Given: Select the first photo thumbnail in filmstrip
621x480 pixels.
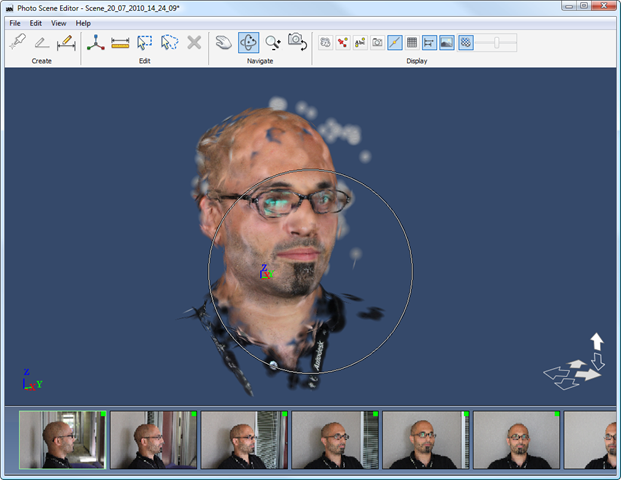Looking at the screenshot, I should 62,440.
